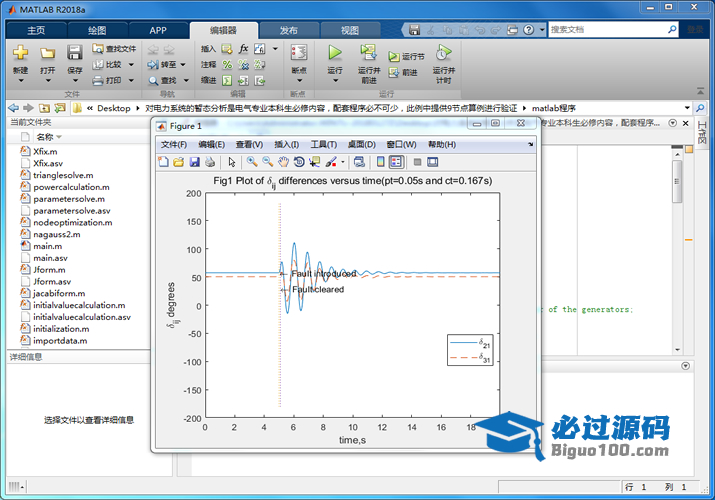Screen dimensions: 715x500
Task: Open the 打开 dropdown arrow
Action: coord(47,81)
